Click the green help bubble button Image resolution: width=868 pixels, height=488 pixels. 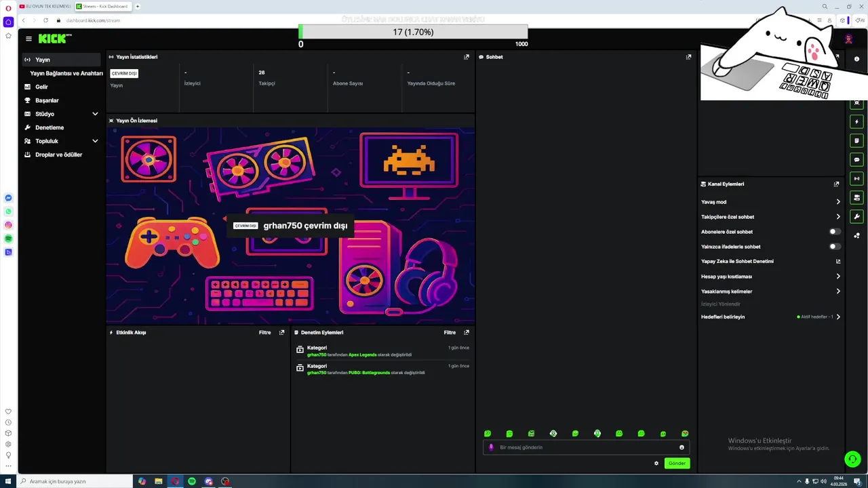click(852, 459)
